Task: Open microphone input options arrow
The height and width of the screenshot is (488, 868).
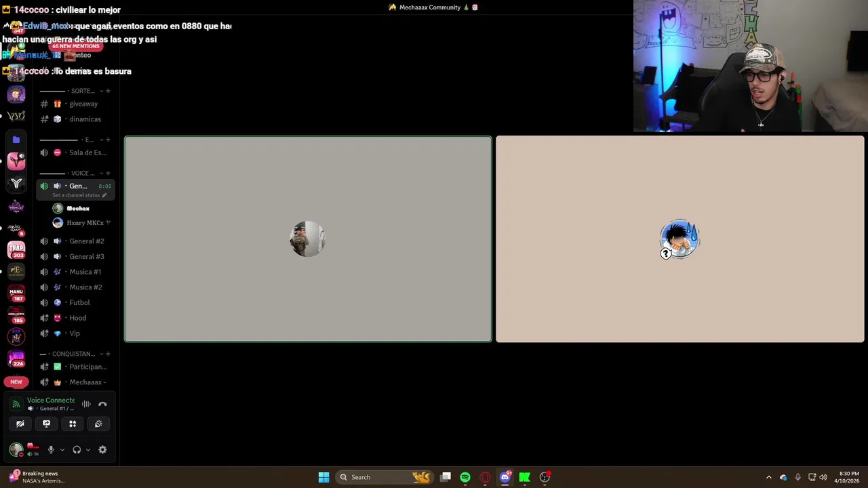Action: point(62,449)
